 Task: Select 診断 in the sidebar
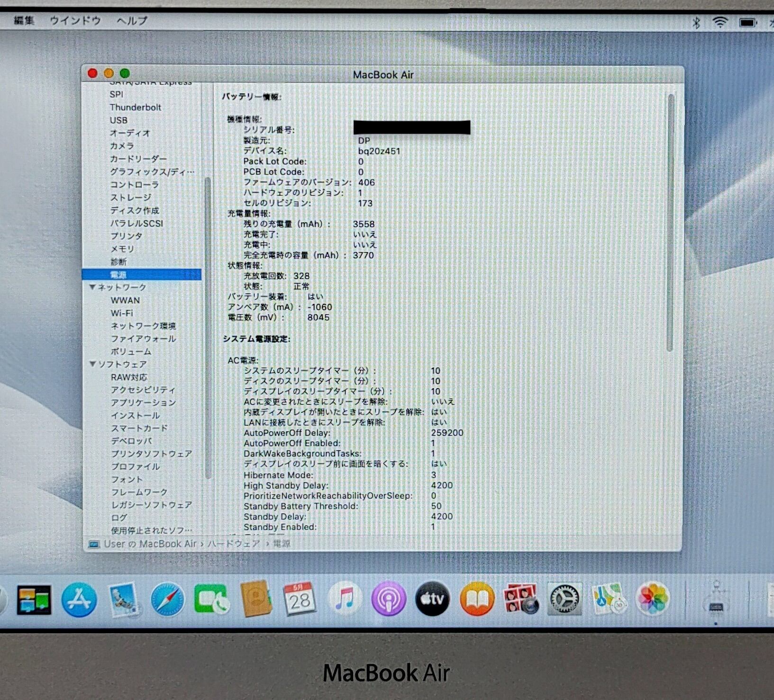pyautogui.click(x=118, y=261)
